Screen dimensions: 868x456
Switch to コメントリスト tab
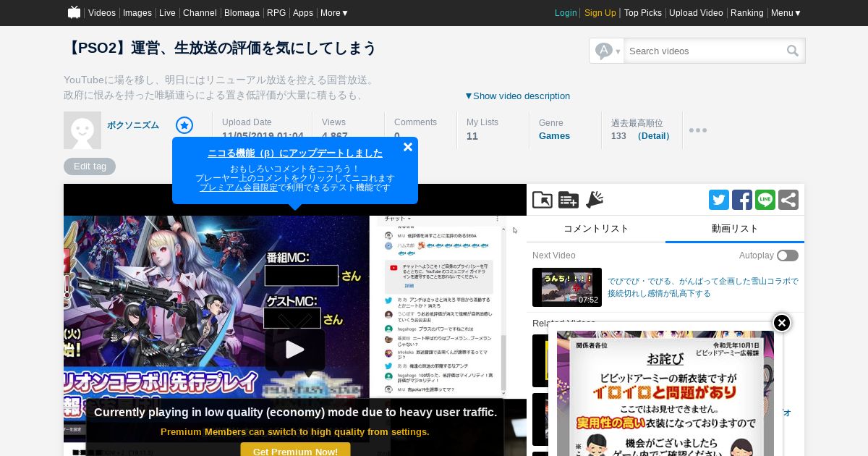click(596, 229)
